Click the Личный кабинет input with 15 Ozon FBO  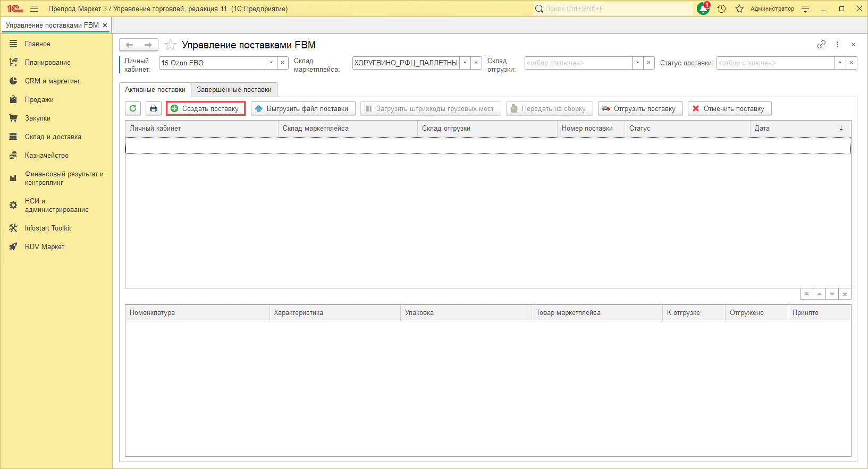(x=213, y=63)
